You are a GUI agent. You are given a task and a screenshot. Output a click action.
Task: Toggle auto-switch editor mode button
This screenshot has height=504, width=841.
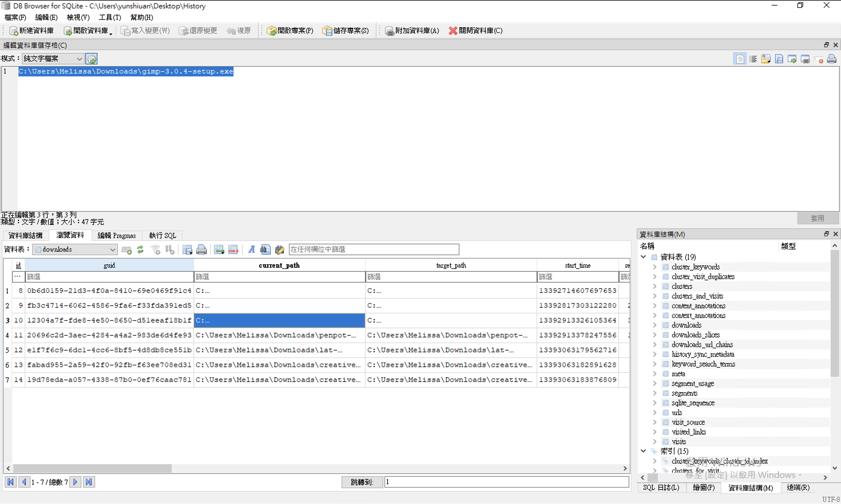[92, 59]
